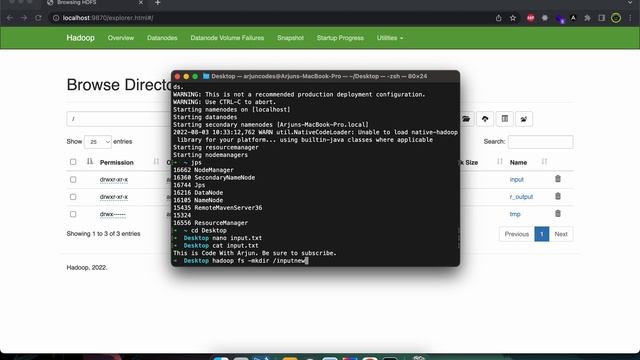Click the Next pagination button
The image size is (640, 360).
click(x=561, y=234)
